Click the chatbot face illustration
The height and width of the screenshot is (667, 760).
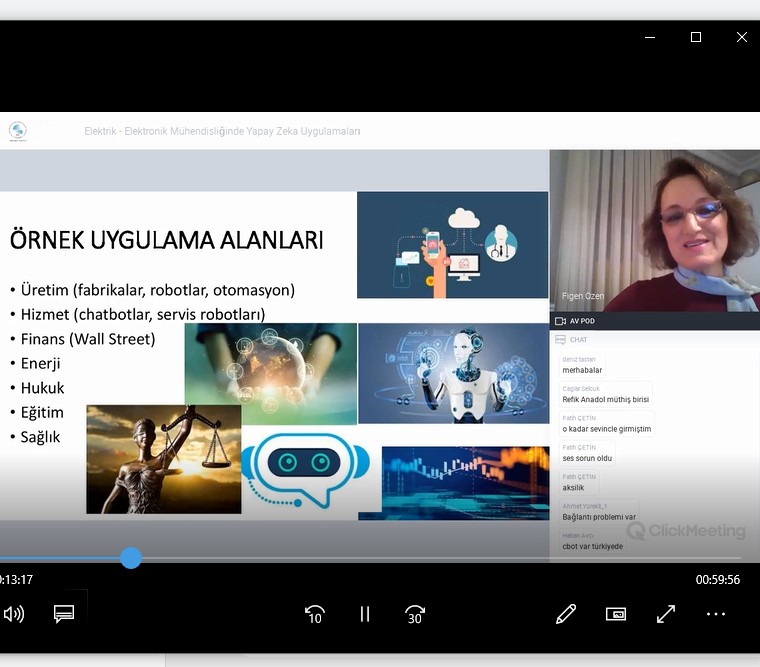click(306, 470)
